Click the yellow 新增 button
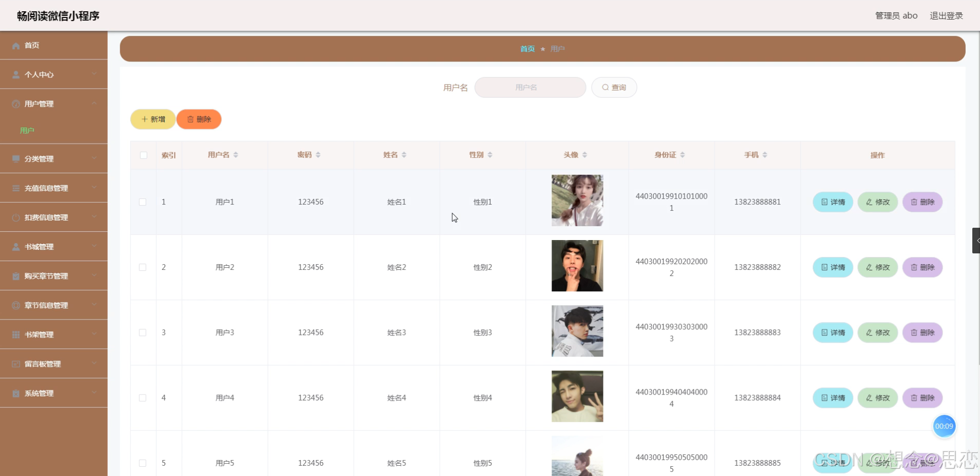Viewport: 980px width, 476px height. pos(153,119)
